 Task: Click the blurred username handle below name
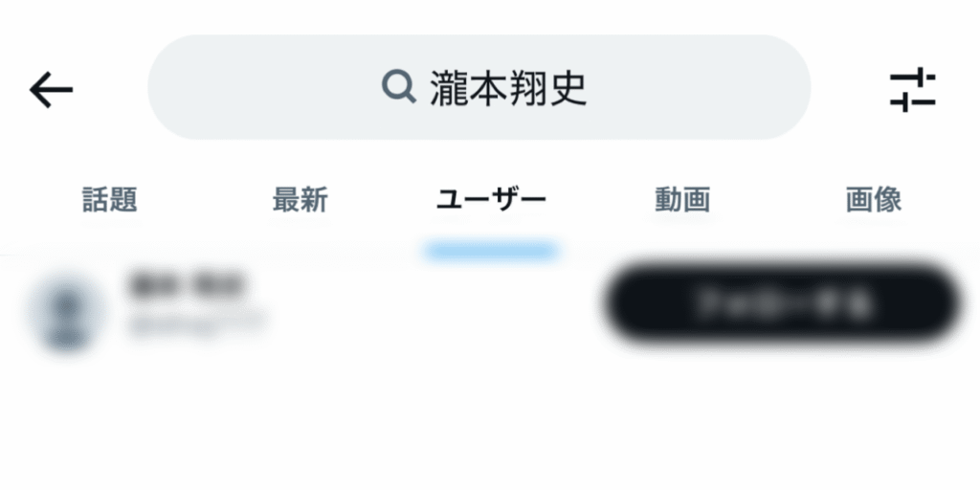click(197, 323)
